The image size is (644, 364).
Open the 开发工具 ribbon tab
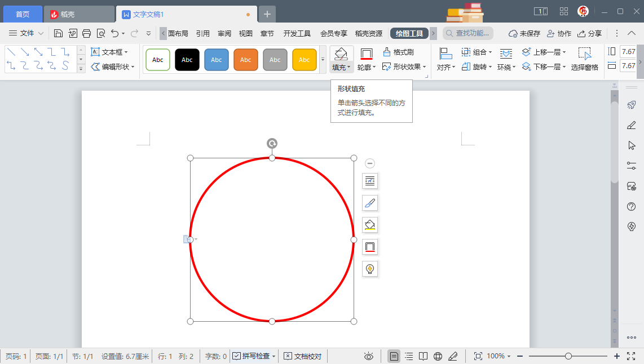(x=297, y=34)
